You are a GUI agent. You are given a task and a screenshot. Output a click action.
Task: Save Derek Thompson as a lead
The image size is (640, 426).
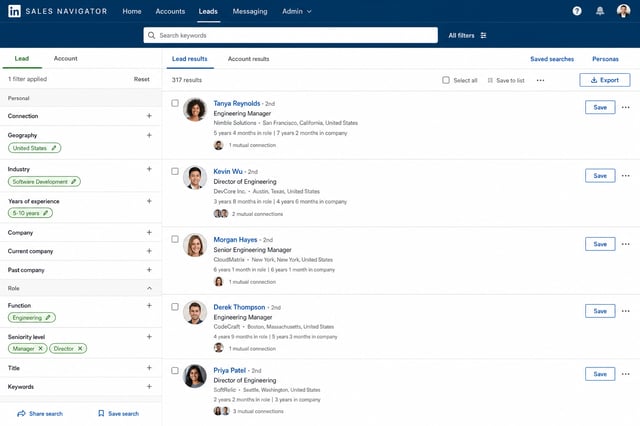(x=600, y=311)
